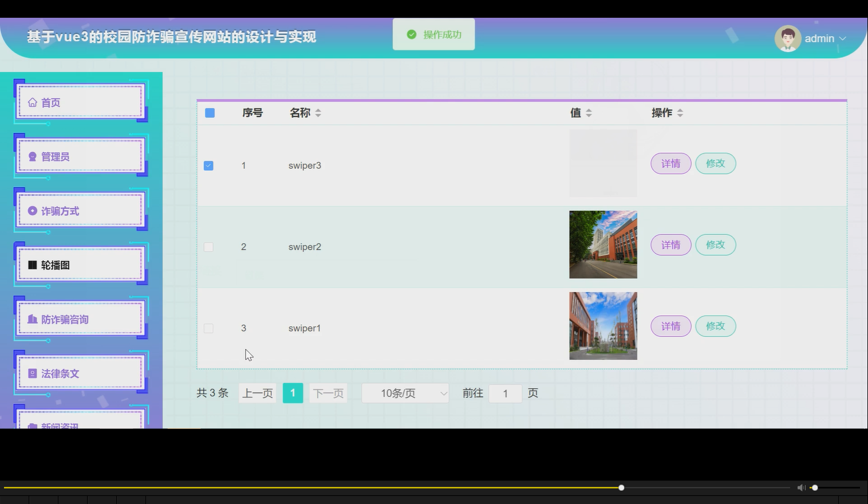The width and height of the screenshot is (868, 504).
Task: Click the 诈骗方式 circle icon
Action: 32,211
